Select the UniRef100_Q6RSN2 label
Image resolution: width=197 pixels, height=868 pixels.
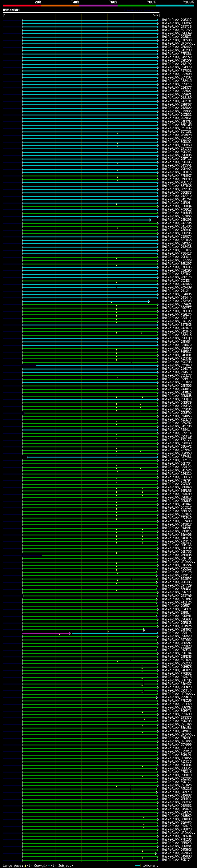coord(177,643)
